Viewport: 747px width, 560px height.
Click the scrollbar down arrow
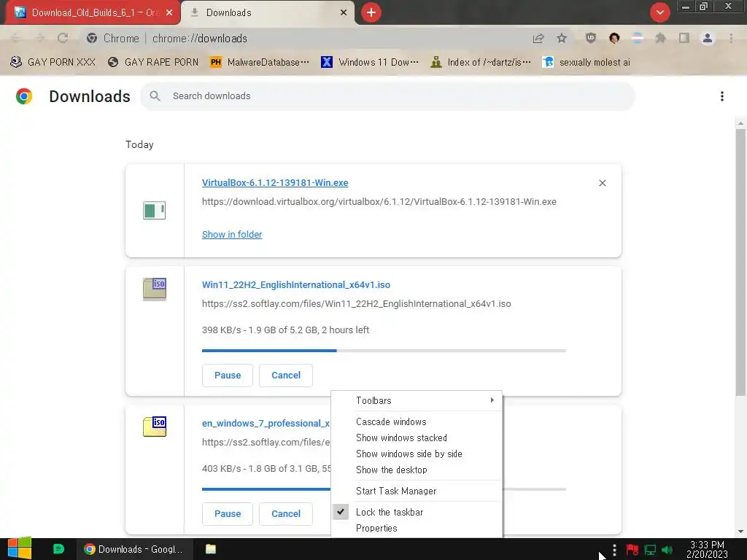click(740, 532)
